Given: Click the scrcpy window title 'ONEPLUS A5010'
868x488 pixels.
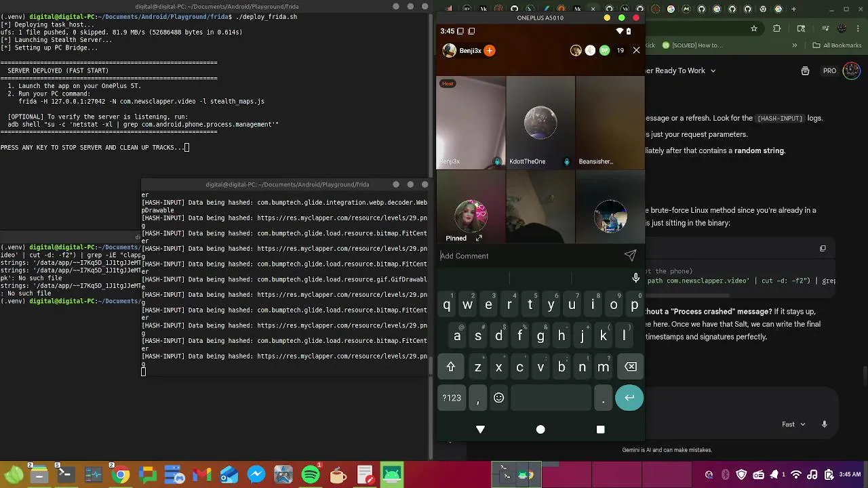Looking at the screenshot, I should pos(540,18).
